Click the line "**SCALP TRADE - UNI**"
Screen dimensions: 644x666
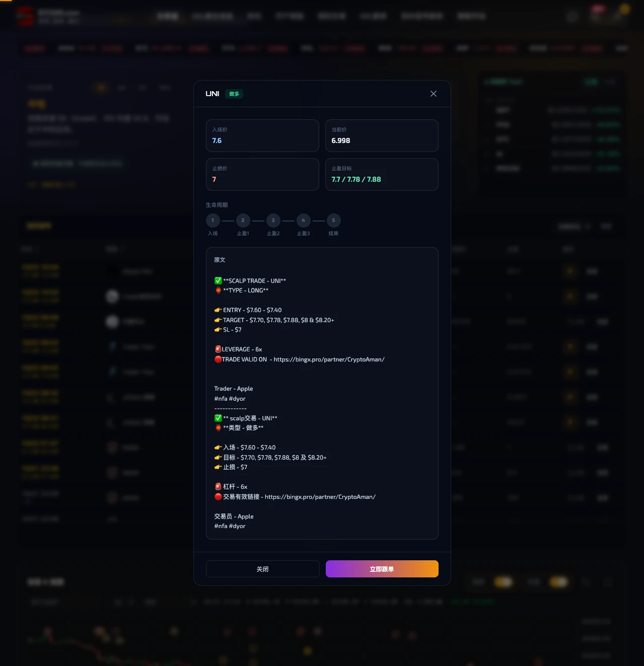(x=250, y=281)
